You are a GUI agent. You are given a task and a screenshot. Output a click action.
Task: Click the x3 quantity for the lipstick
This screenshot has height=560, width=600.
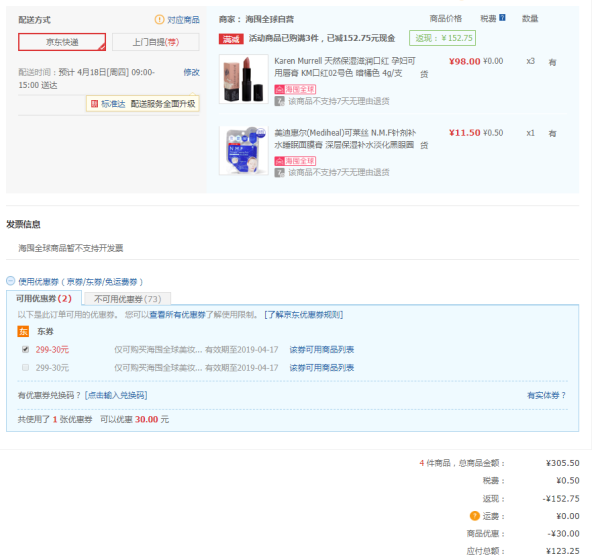click(530, 61)
